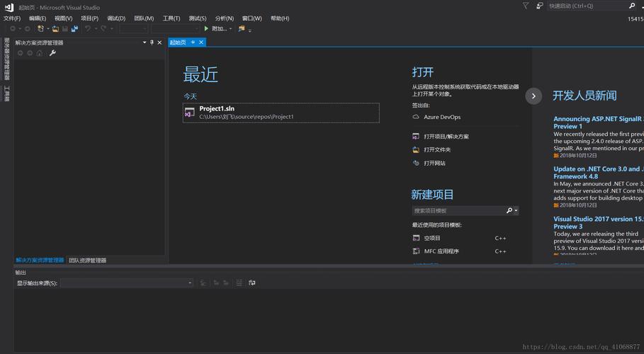Open Announcing ASP.NET SignalR news article

click(x=599, y=122)
